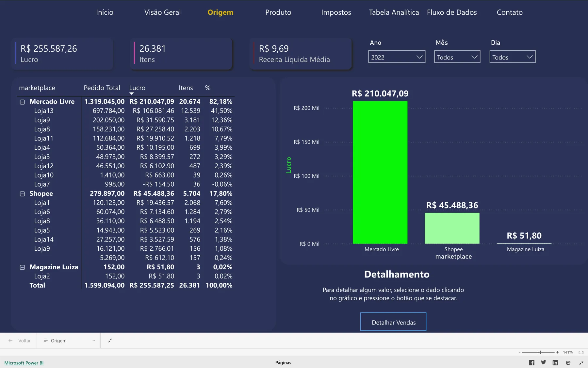Switch to the Produto tab
The image size is (588, 368).
click(278, 12)
